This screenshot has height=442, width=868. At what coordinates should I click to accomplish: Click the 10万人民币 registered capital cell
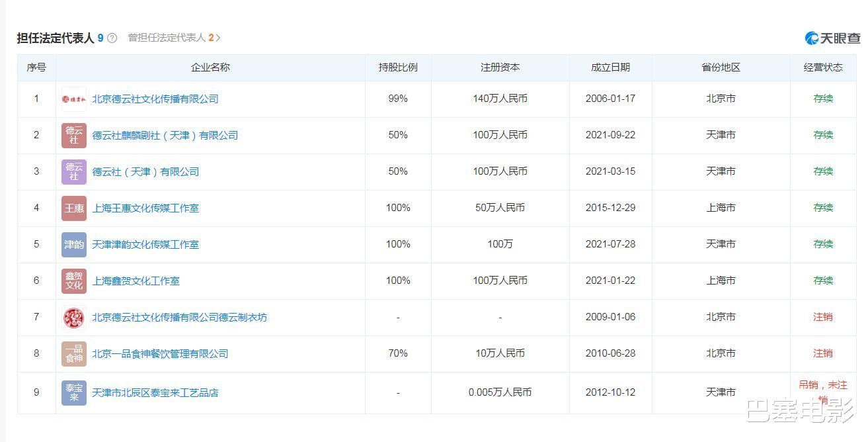pos(500,353)
